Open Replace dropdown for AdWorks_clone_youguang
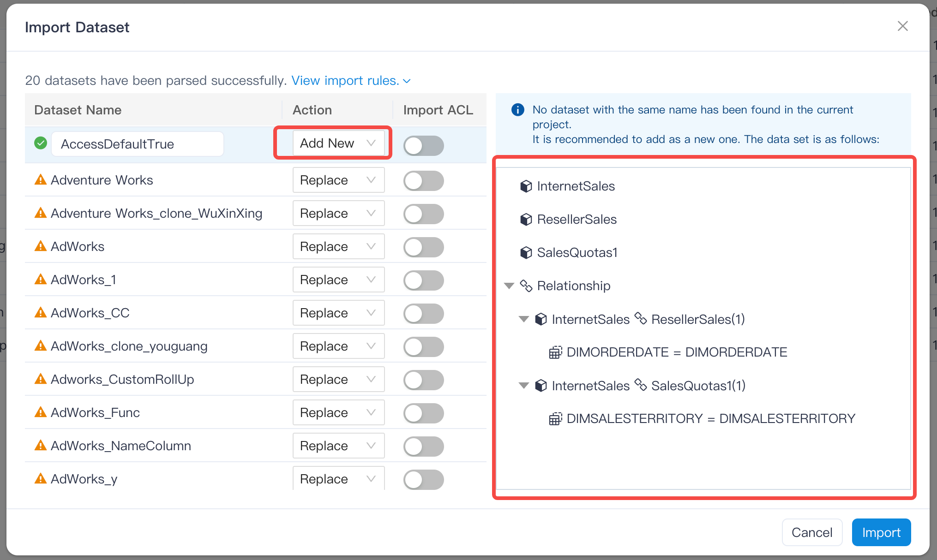This screenshot has width=937, height=560. tap(338, 346)
